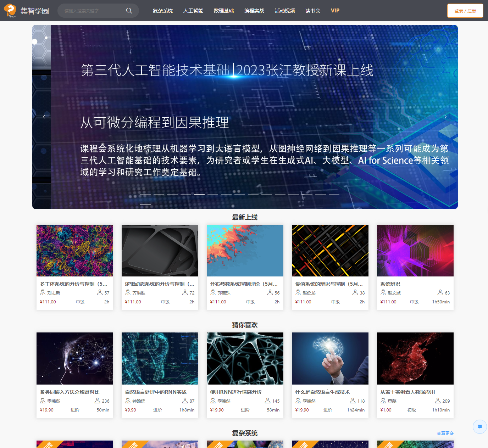Open the 人工智能 navigation menu
This screenshot has height=448, width=488.
click(193, 11)
